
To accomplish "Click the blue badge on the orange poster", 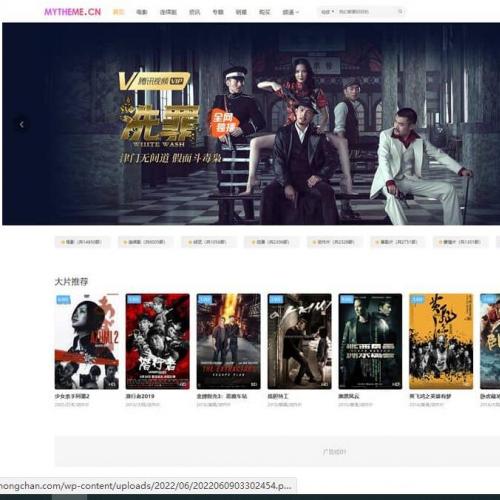I will tap(417, 299).
